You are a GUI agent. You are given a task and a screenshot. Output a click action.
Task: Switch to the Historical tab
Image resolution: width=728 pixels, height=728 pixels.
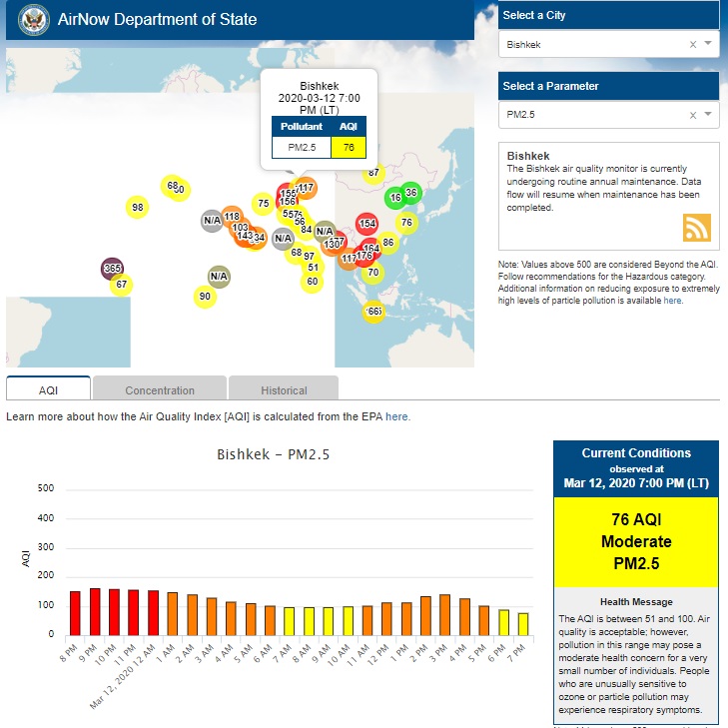click(284, 389)
